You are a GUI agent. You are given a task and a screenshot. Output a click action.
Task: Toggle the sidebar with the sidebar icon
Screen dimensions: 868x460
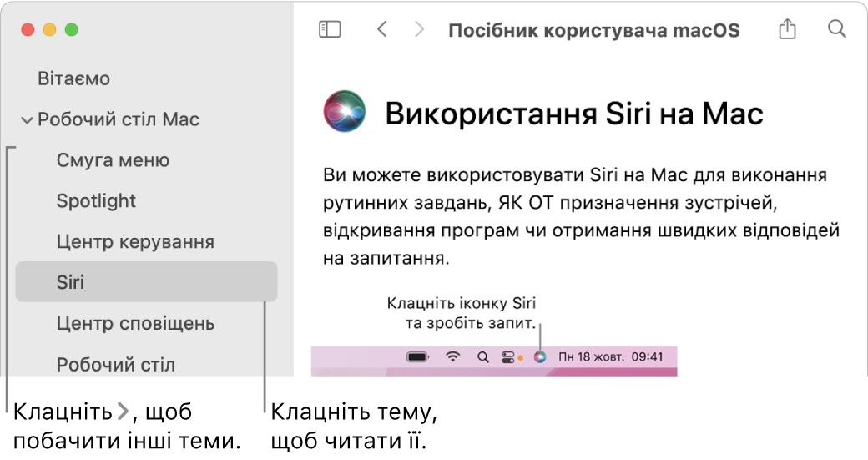coord(330,29)
